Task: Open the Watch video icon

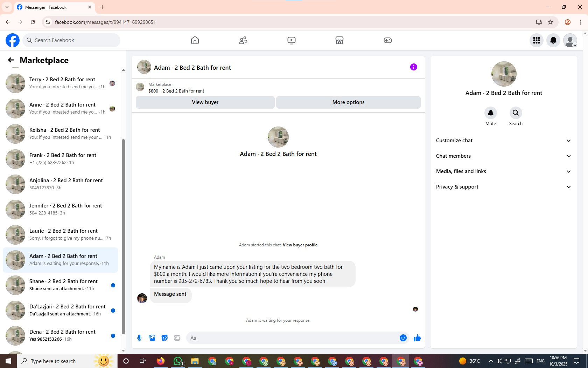Action: coord(292,40)
